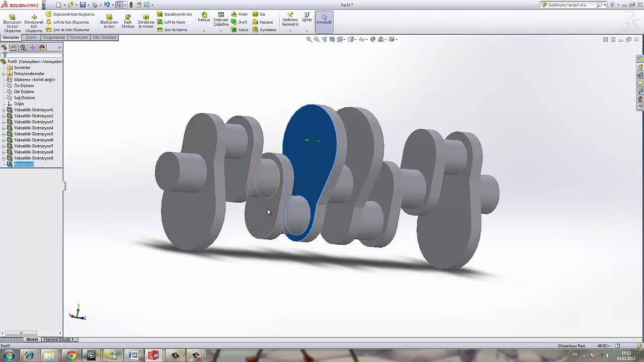Select the Döndürme ile Kesme tool
This screenshot has height=362, width=644.
pyautogui.click(x=146, y=22)
